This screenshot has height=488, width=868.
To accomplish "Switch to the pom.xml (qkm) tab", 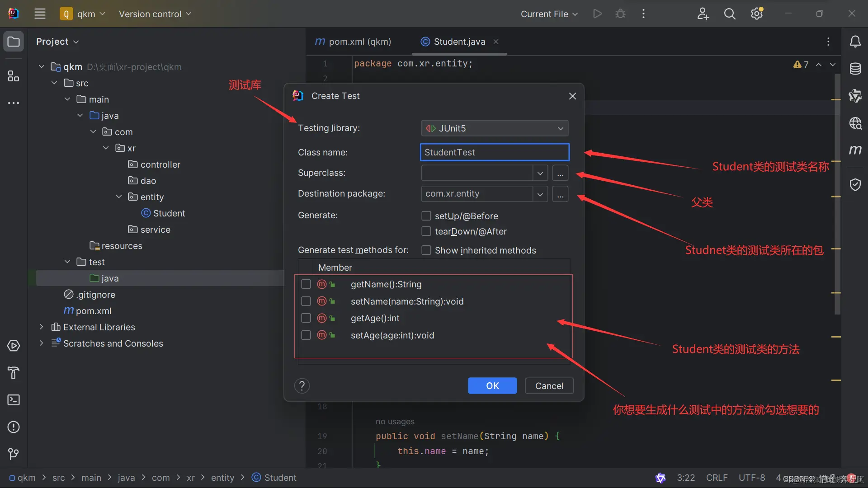I will click(x=354, y=42).
